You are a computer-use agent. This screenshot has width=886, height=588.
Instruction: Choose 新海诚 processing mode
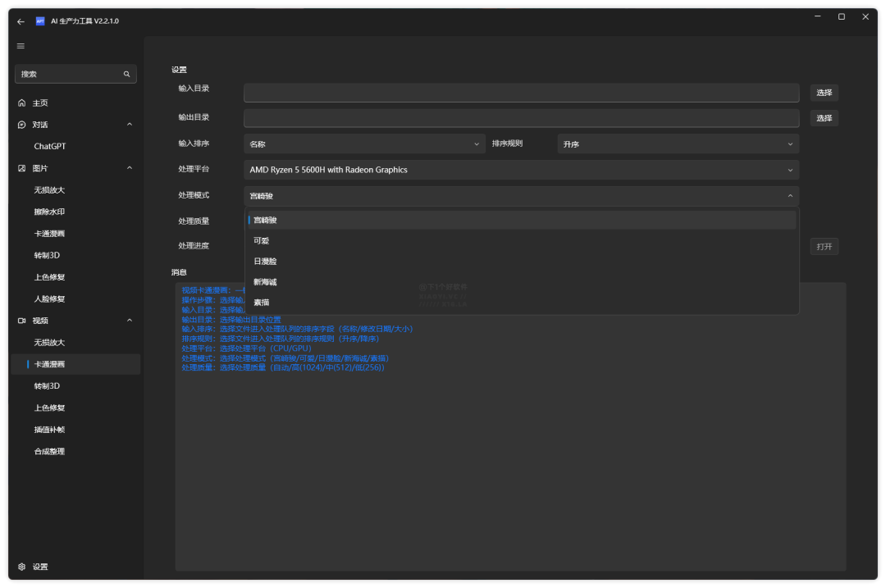522,282
